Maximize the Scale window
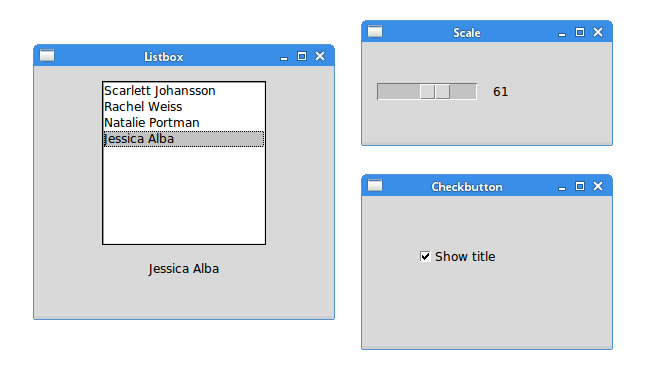Screen dimensions: 646x381 pos(580,32)
